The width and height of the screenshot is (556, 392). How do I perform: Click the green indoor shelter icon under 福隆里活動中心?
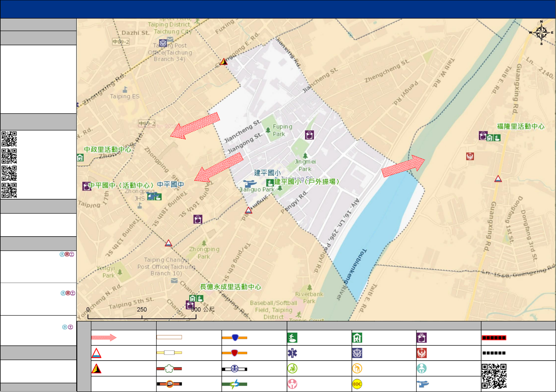(x=490, y=138)
